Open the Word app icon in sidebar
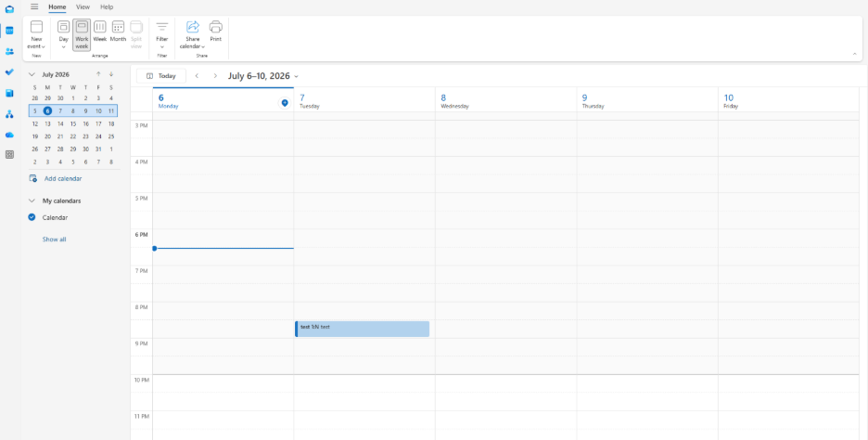 (9, 93)
